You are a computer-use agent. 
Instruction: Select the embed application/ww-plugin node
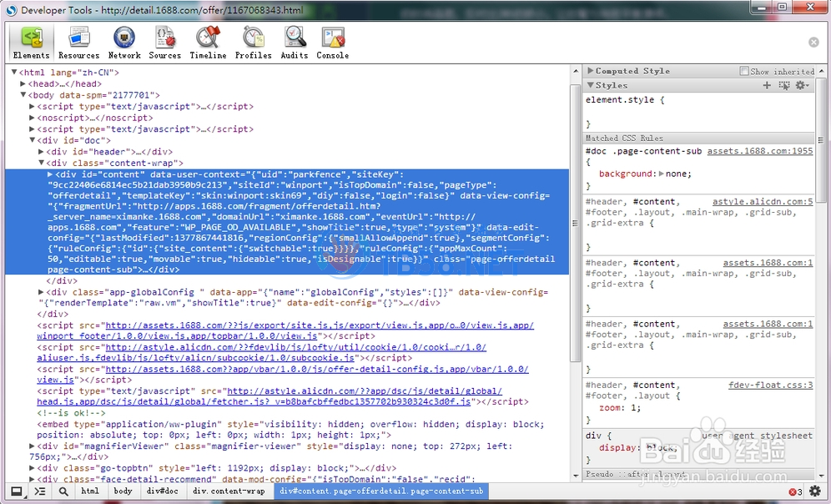pyautogui.click(x=290, y=430)
